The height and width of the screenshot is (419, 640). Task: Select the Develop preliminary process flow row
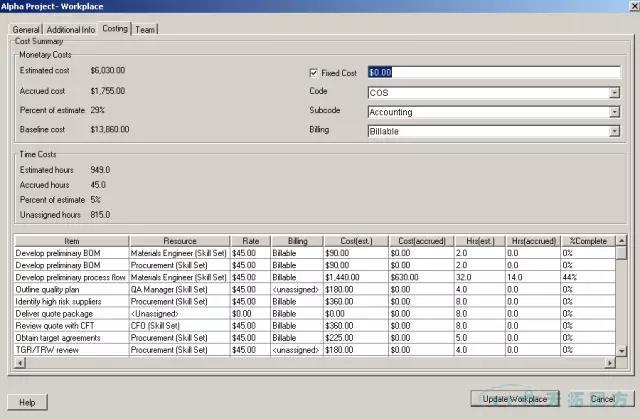70,276
